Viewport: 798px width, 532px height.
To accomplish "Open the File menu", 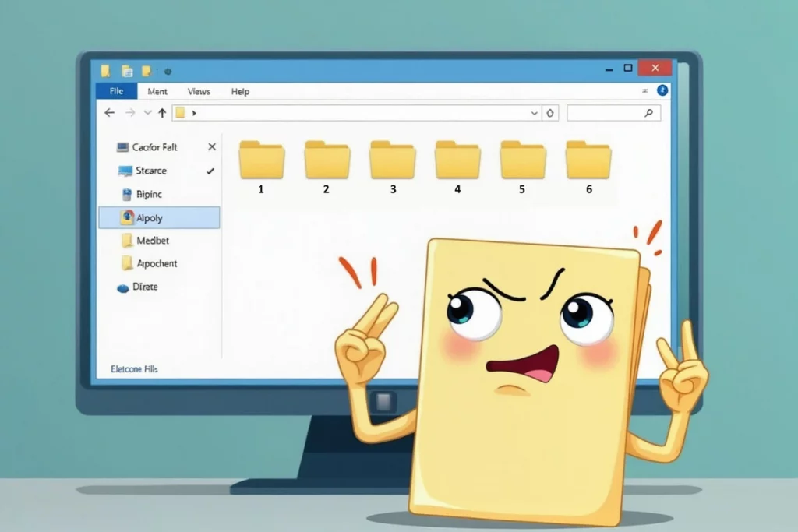I will coord(116,91).
